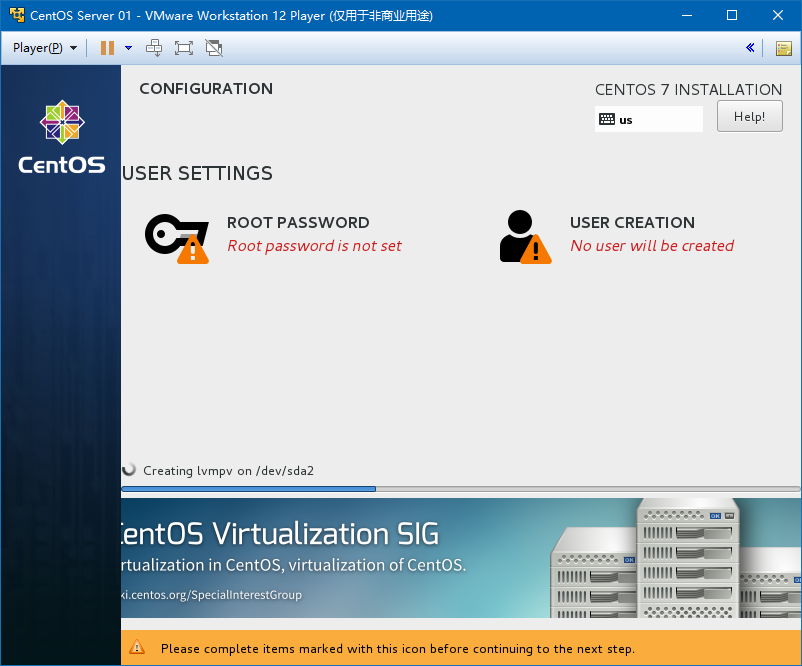
Task: Toggle full screen mode from the toolbar
Action: (x=183, y=47)
